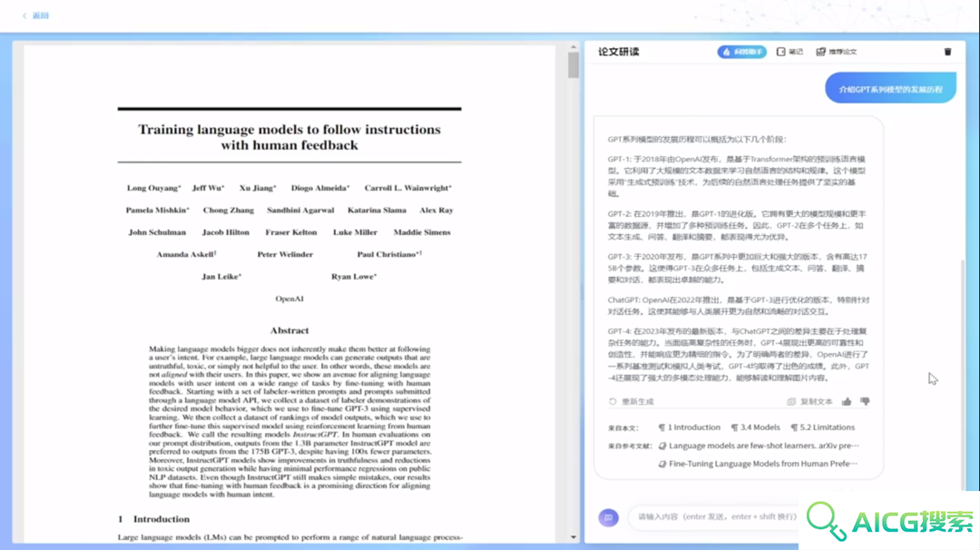Click the '论文研读' panel title
980x550 pixels.
point(619,52)
